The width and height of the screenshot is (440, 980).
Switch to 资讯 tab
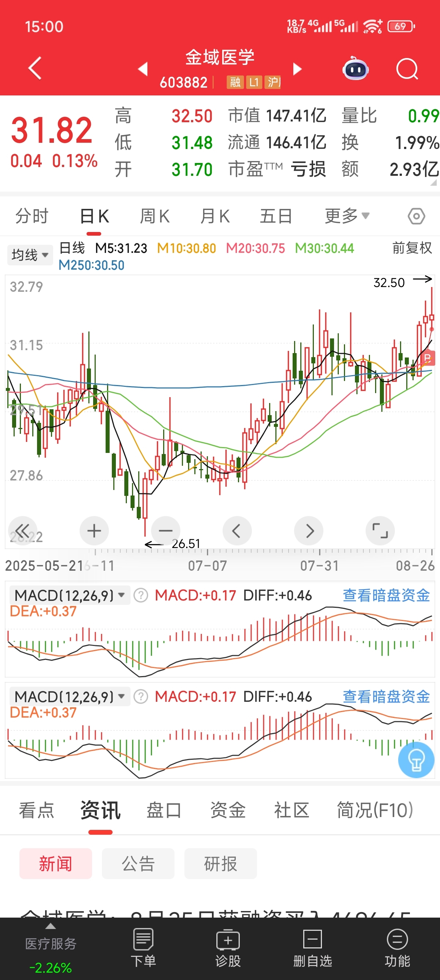coord(100,810)
